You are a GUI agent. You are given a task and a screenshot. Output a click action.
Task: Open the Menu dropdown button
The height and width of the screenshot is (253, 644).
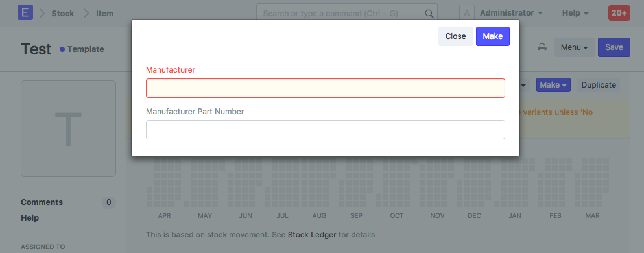tap(574, 47)
